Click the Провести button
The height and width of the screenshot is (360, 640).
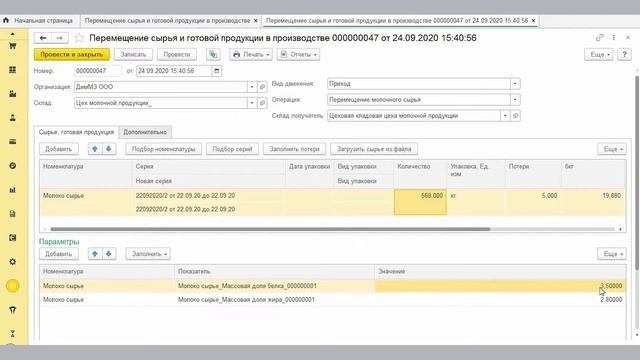(177, 54)
